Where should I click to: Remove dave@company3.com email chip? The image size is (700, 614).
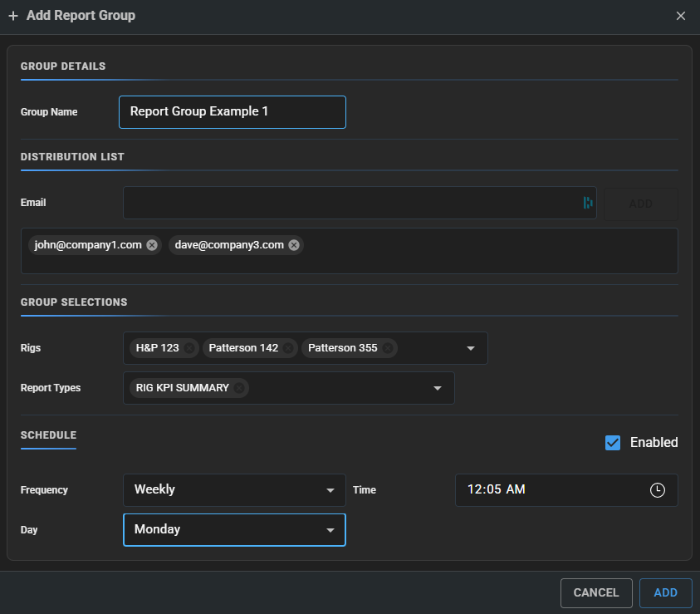pos(294,245)
